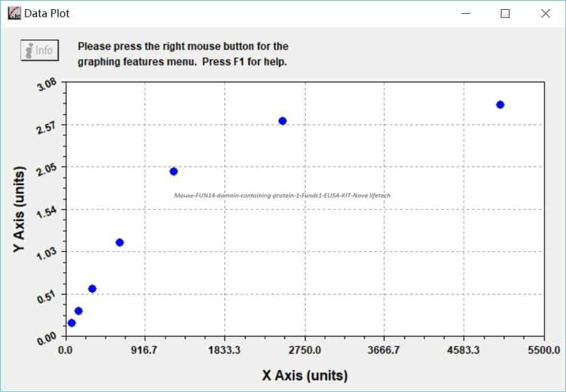Click the Data Plot title text

(47, 13)
